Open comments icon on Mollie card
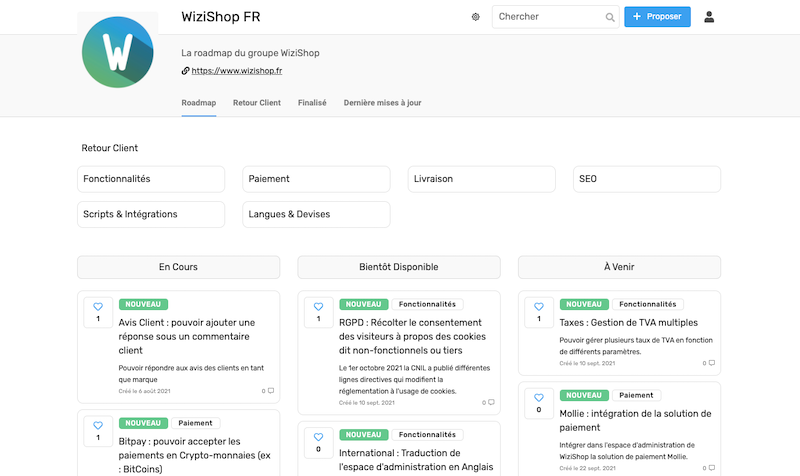Viewport: 800px width, 476px height. [712, 468]
